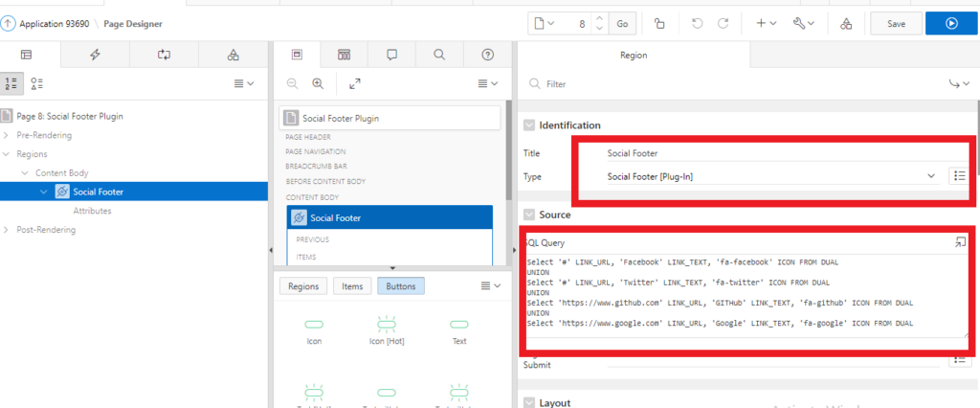Viewport: 980px width, 408px height.
Task: Click the Run page play button
Action: coord(951,23)
